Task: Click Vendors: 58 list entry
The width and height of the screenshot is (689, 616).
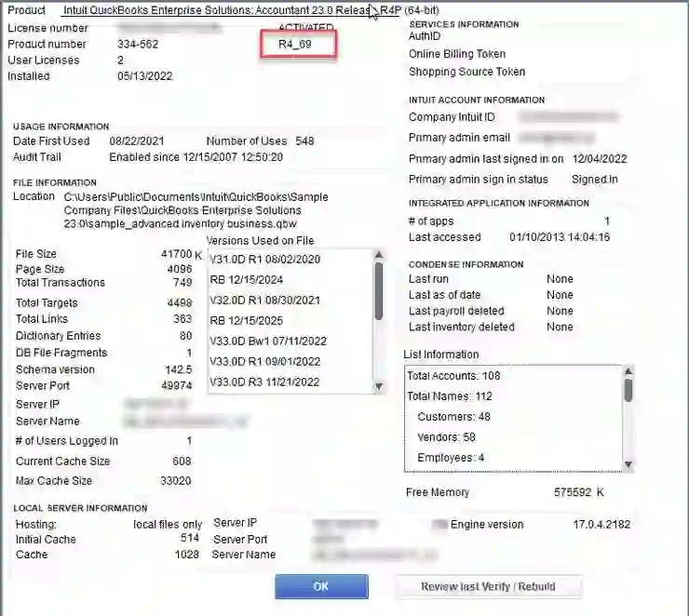Action: pos(446,437)
